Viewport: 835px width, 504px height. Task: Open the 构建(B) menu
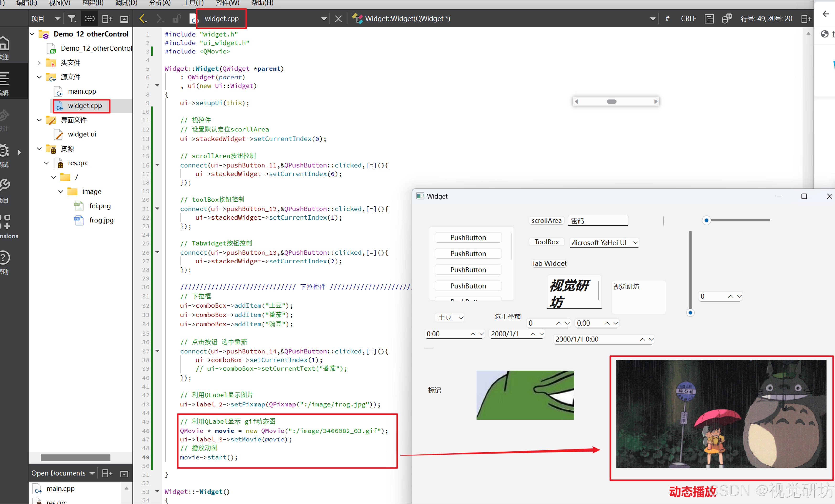click(93, 3)
